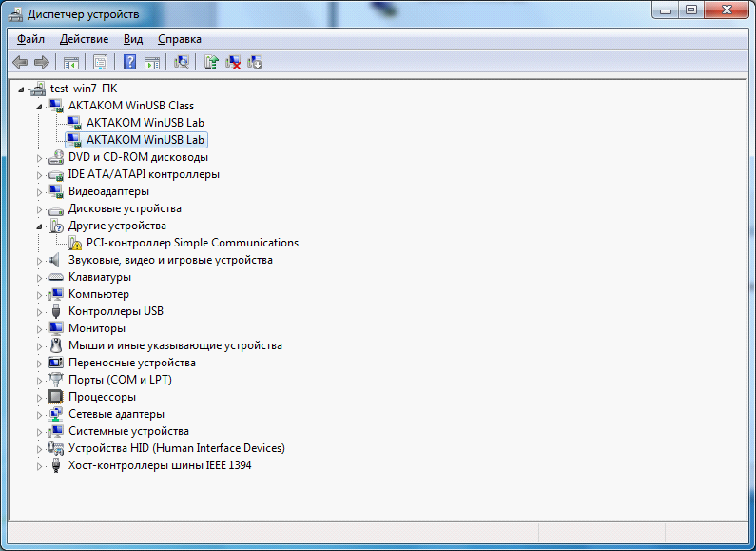Click the USB plug icon of Контроллеры USB
This screenshot has width=756, height=551.
click(x=56, y=311)
